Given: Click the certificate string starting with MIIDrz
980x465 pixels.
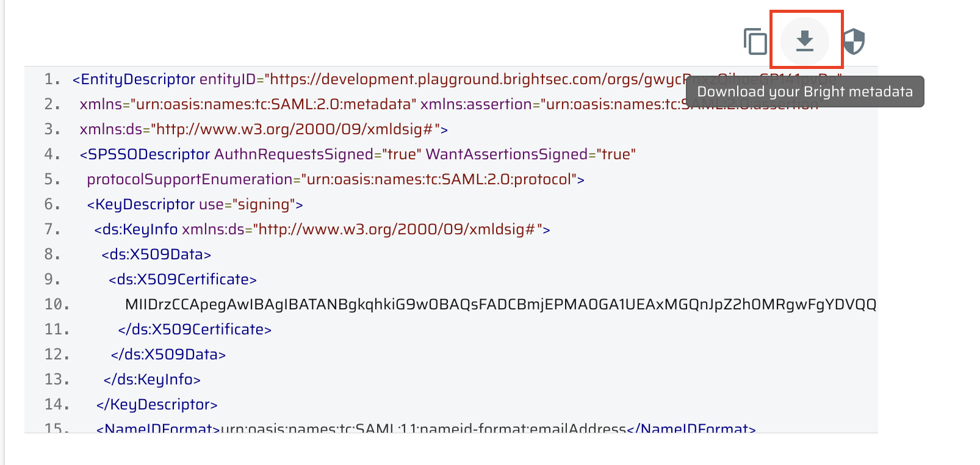Looking at the screenshot, I should pos(501,305).
